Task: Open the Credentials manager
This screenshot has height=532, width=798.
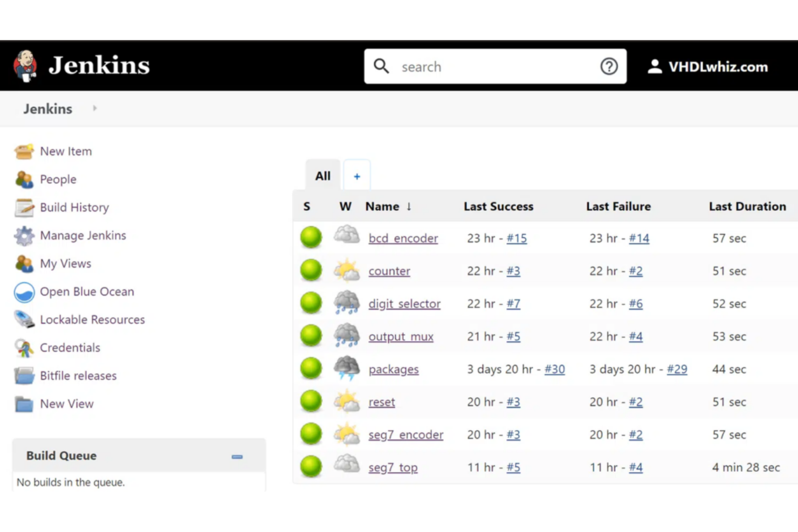Action: [70, 348]
